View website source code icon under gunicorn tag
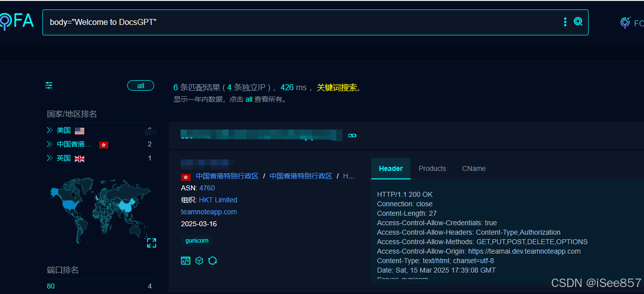 point(186,261)
